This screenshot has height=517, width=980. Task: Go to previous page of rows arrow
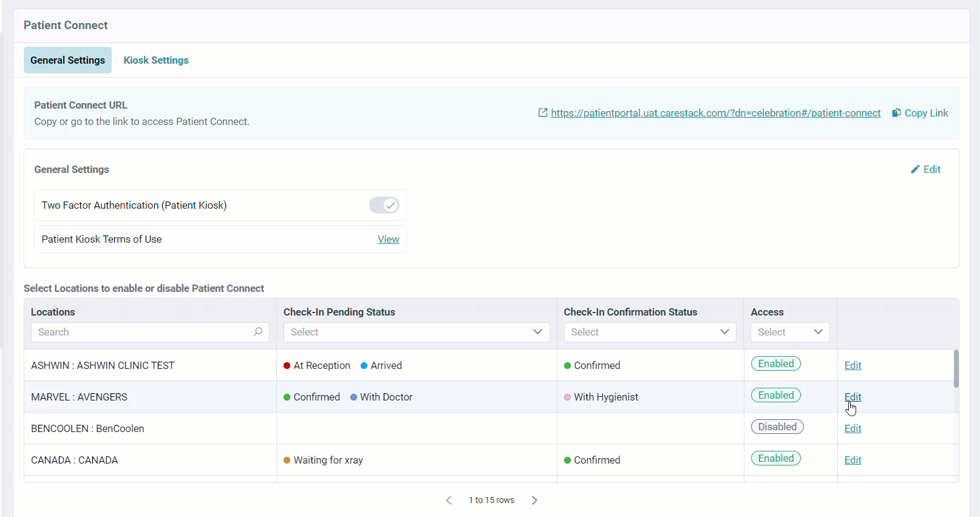tap(449, 500)
